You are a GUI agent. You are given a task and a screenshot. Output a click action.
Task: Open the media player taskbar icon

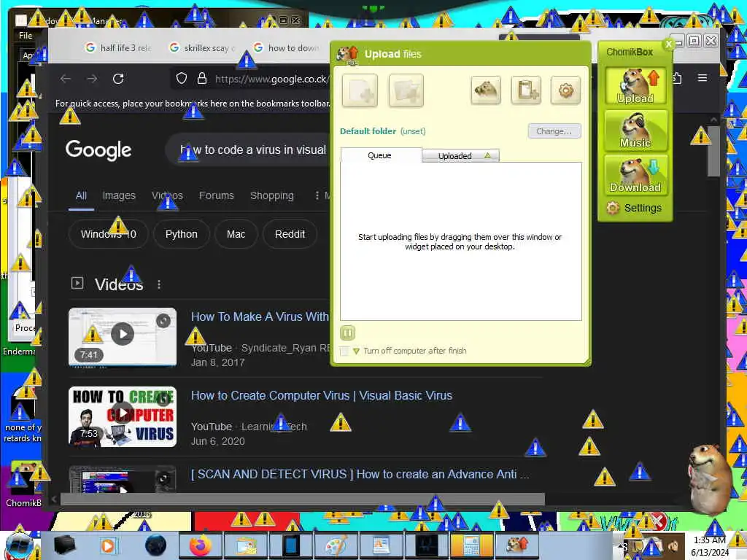coord(108,545)
